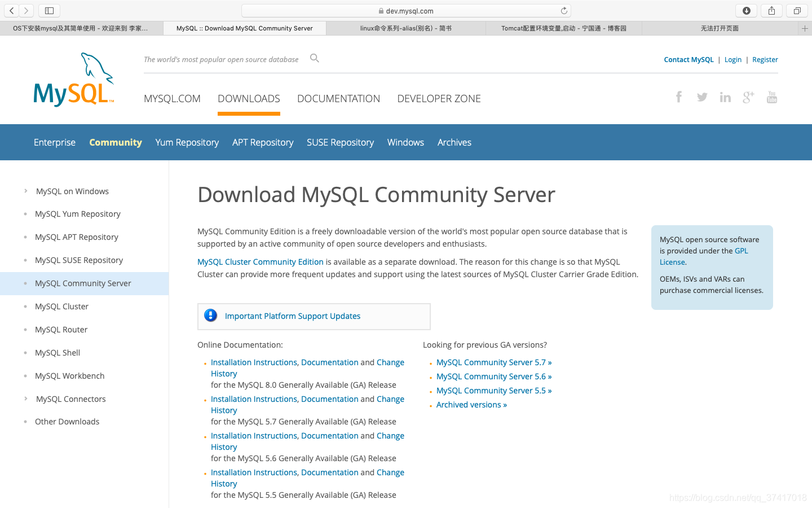812x508 pixels.
Task: Click the Register link
Action: pyautogui.click(x=765, y=59)
